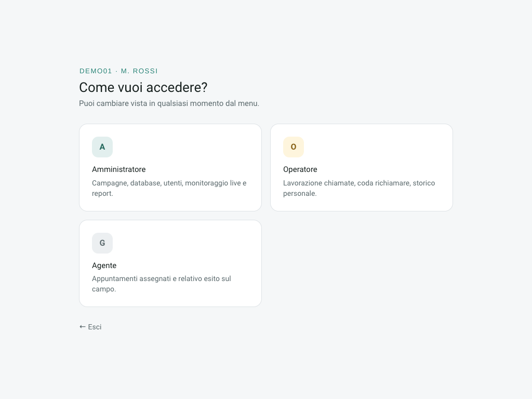The width and height of the screenshot is (532, 399).
Task: Exit via the Esci link
Action: [x=90, y=327]
